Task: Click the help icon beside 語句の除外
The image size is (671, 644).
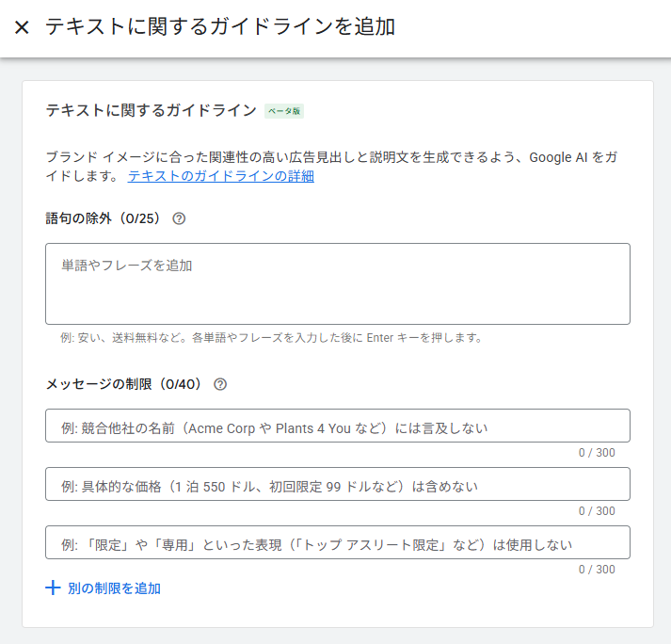Action: (x=179, y=218)
